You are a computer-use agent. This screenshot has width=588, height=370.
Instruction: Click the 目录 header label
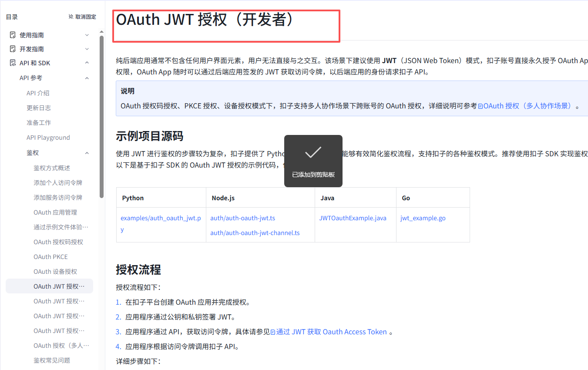(12, 17)
